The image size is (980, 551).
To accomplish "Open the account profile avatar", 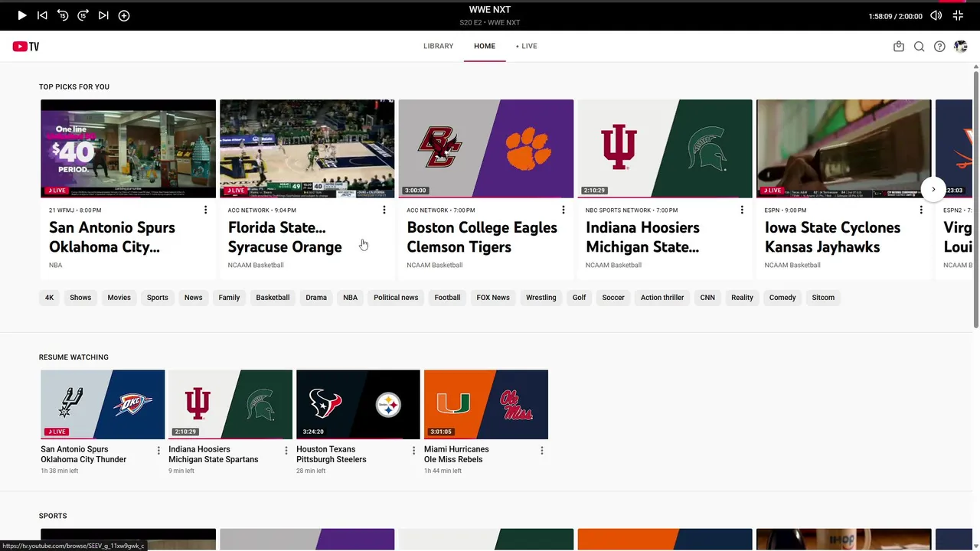I will [960, 46].
